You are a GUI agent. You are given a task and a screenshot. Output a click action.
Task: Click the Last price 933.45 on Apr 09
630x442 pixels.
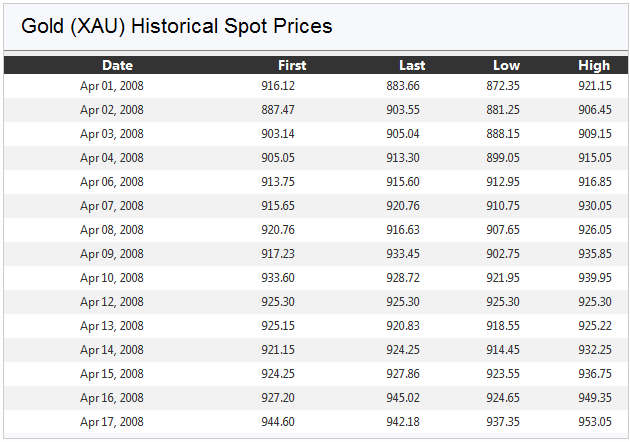403,254
